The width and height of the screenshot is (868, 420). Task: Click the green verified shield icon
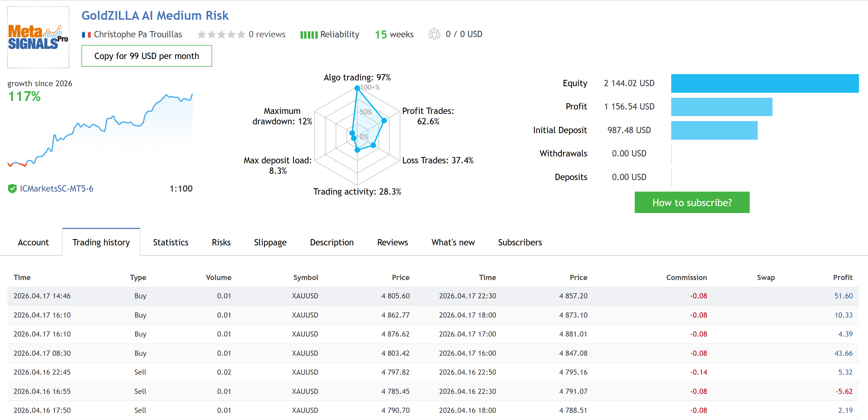pos(12,189)
